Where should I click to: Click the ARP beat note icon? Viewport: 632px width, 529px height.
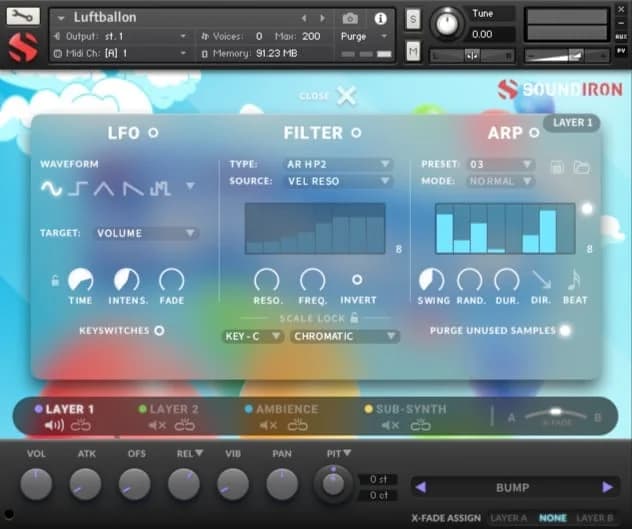[574, 281]
